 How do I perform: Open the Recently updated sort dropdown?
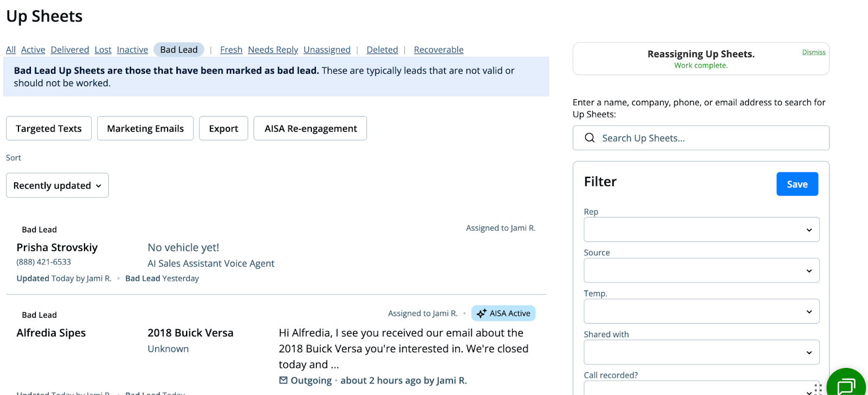click(x=58, y=185)
